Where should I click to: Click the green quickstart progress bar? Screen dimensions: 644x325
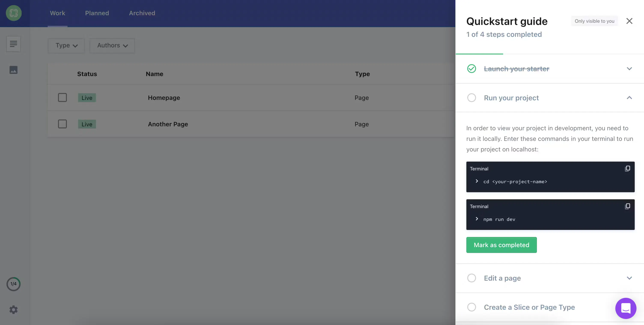(x=479, y=54)
